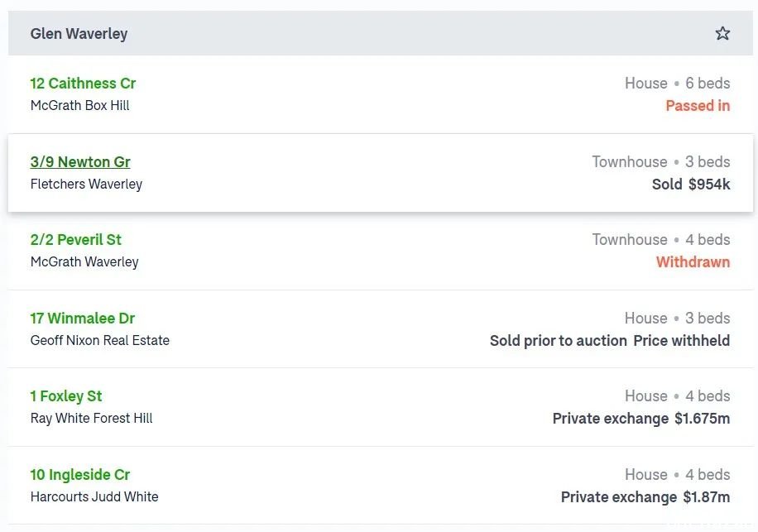Click the Withdrawn result status
This screenshot has height=532, width=758.
tap(693, 262)
